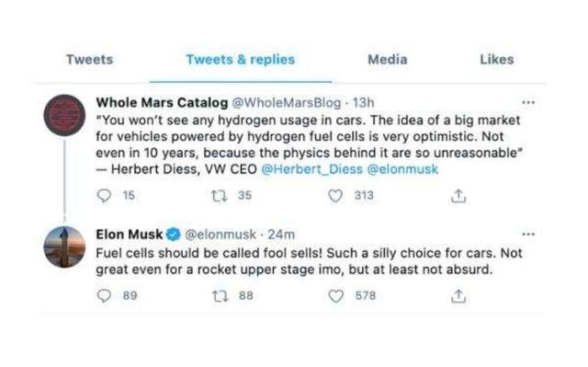The width and height of the screenshot is (588, 367).
Task: Open the Whole Mars Catalog account name
Action: (162, 102)
